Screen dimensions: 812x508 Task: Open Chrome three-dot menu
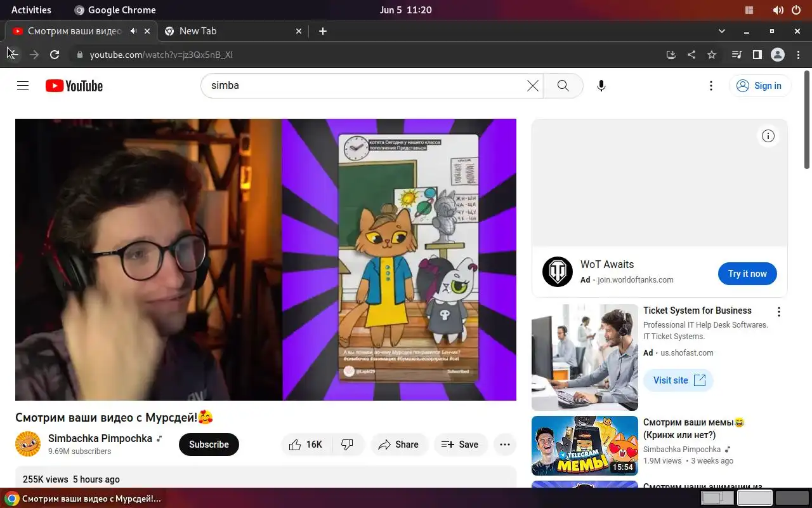[798, 55]
